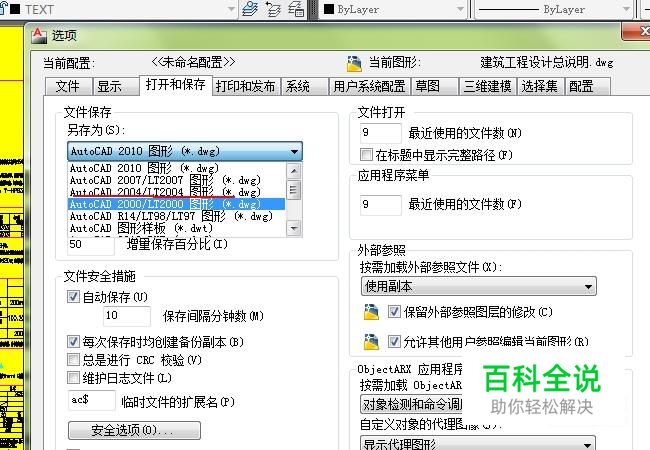Image resolution: width=650 pixels, height=450 pixels.
Task: Open the 系统 tab
Action: click(305, 86)
